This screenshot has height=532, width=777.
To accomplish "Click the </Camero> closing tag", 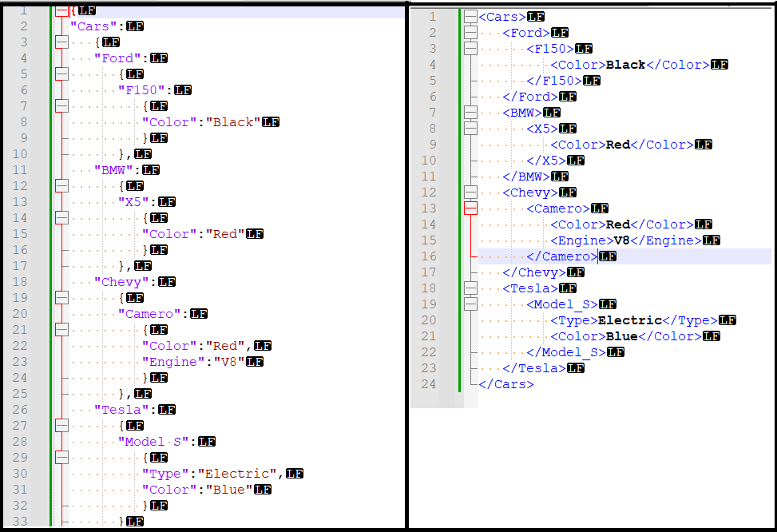I will 562,256.
